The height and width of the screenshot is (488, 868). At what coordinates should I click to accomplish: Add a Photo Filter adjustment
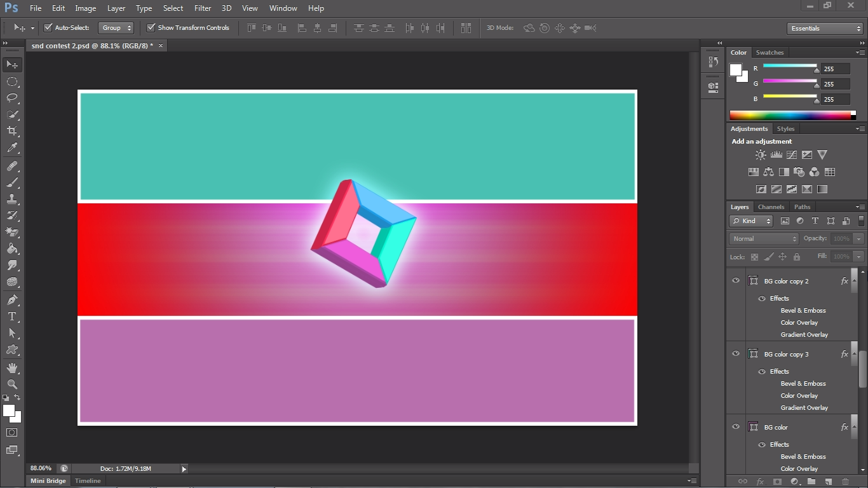pos(799,172)
